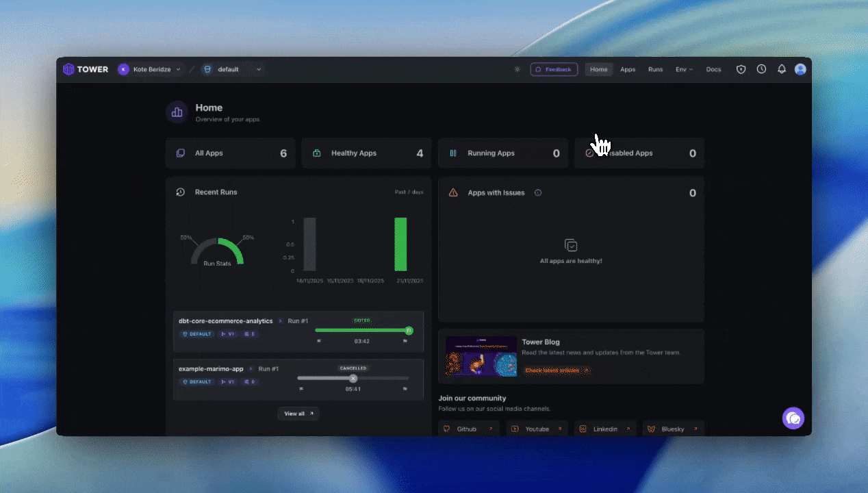Click the 05:41 run duration
The height and width of the screenshot is (493, 868).
point(353,389)
